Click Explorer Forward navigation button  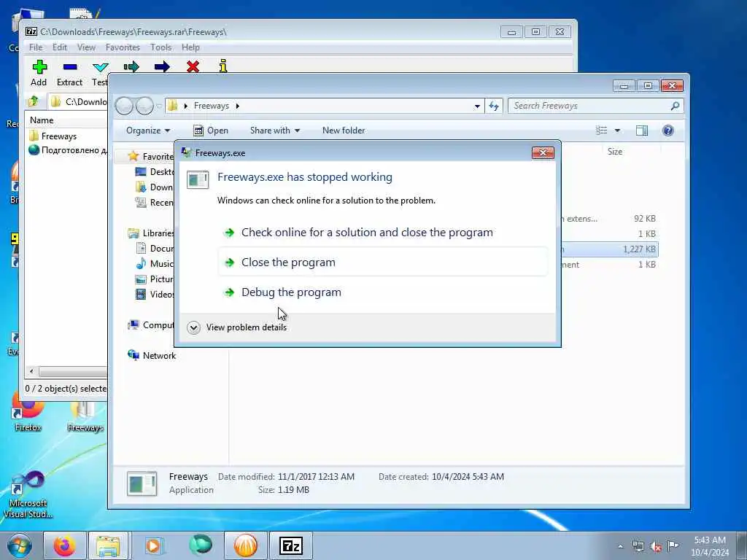pyautogui.click(x=144, y=106)
